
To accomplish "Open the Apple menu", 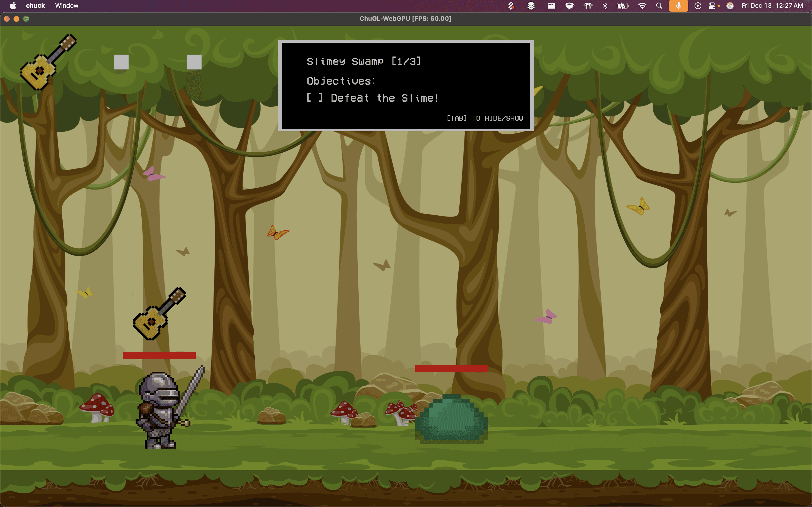I will (13, 6).
